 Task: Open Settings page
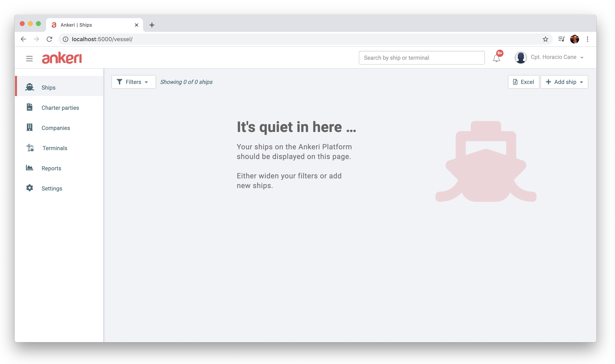pyautogui.click(x=59, y=188)
